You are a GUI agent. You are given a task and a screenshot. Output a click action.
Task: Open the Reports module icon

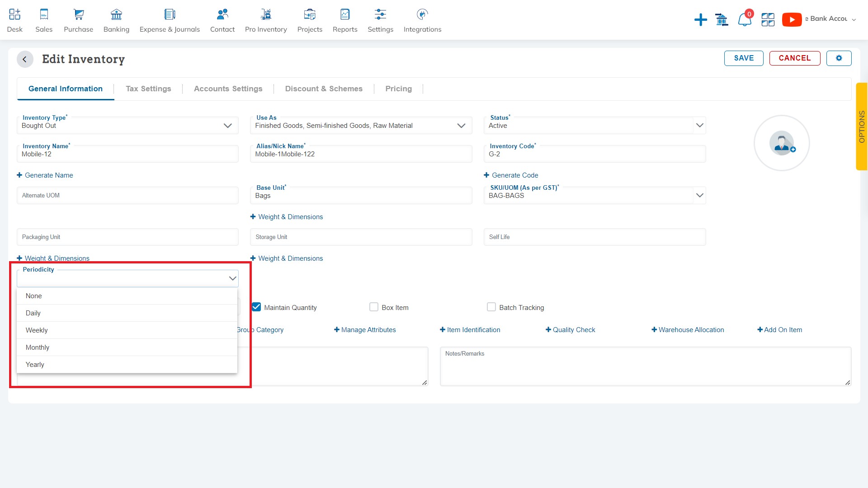click(x=345, y=14)
